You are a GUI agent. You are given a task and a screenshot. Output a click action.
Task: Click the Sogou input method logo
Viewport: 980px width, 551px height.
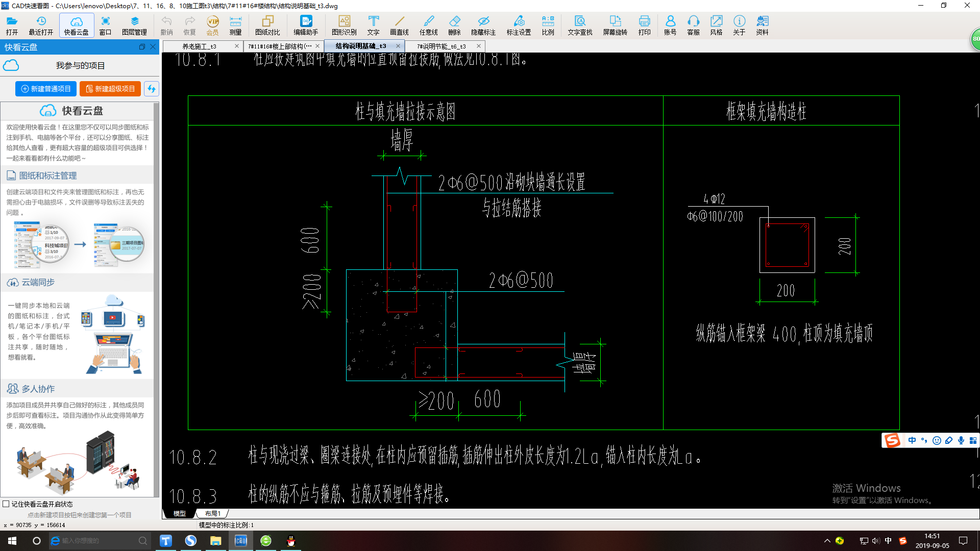click(x=892, y=440)
